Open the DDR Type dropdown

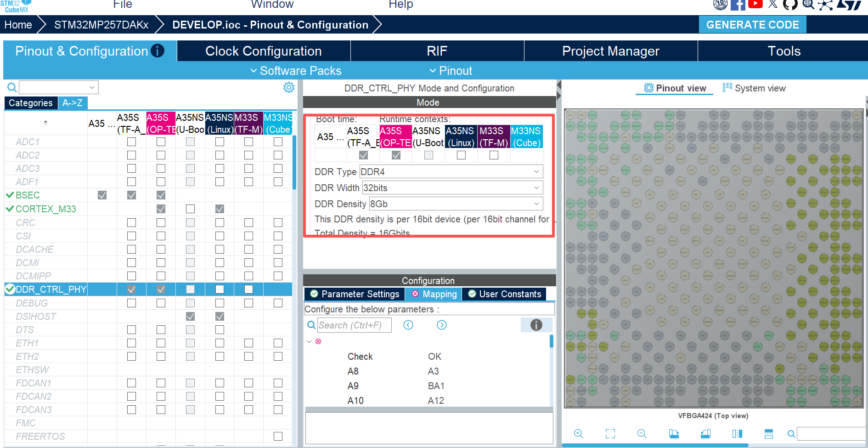pos(451,171)
